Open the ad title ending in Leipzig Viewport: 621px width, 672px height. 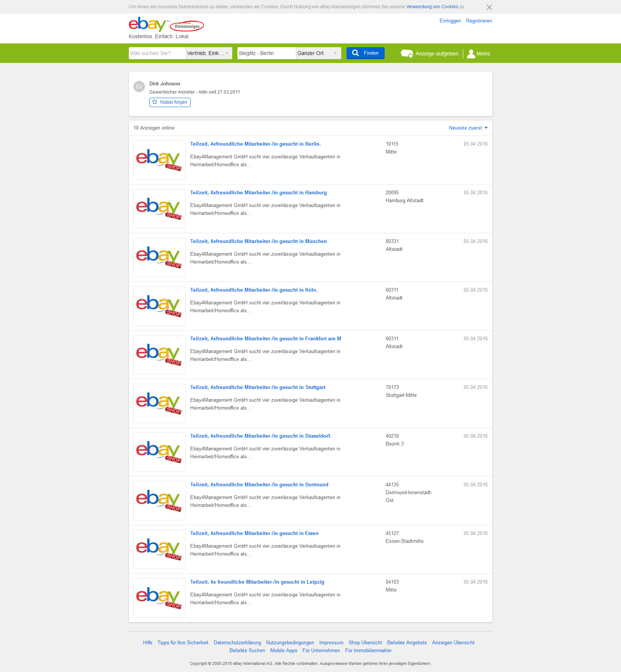click(x=257, y=582)
